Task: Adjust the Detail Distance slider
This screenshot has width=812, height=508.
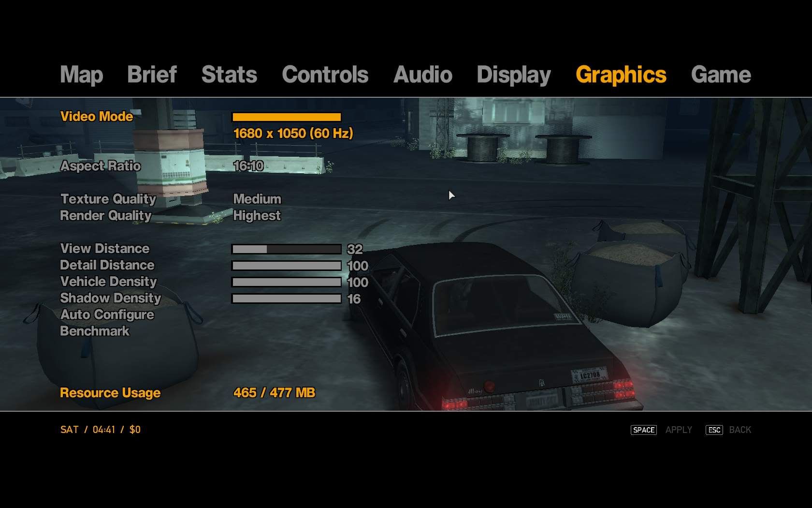Action: 287,266
